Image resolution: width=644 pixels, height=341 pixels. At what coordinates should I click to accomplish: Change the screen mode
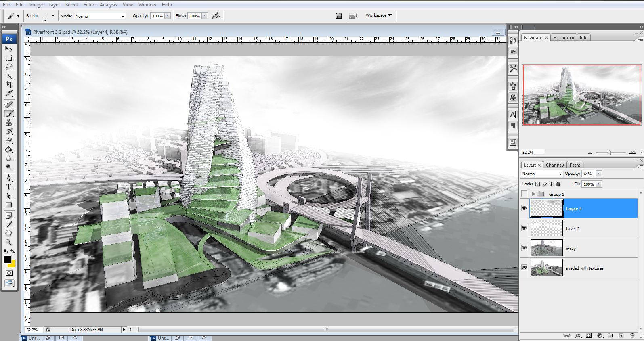click(9, 283)
